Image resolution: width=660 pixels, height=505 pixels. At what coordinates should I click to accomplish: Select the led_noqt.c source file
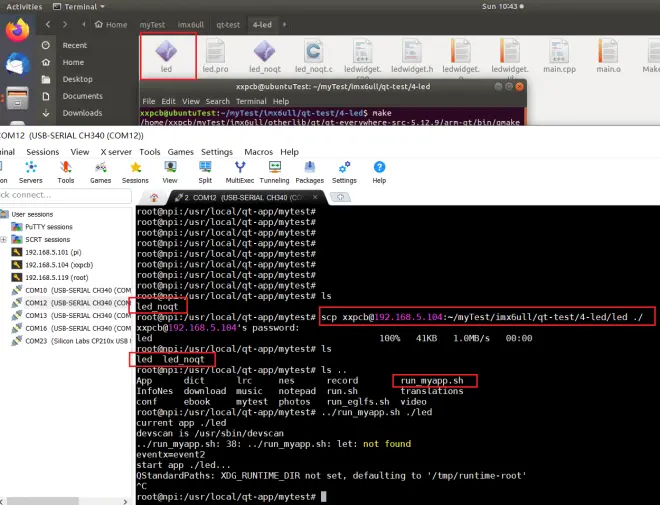(x=314, y=56)
